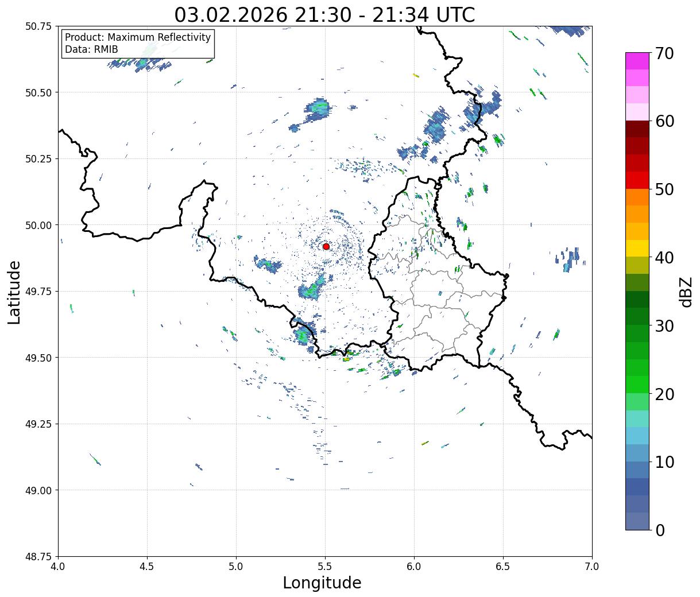Viewport: 700px width, 597px height.
Task: Click the radar echo cell just south of radar marker
Action: pos(312,289)
